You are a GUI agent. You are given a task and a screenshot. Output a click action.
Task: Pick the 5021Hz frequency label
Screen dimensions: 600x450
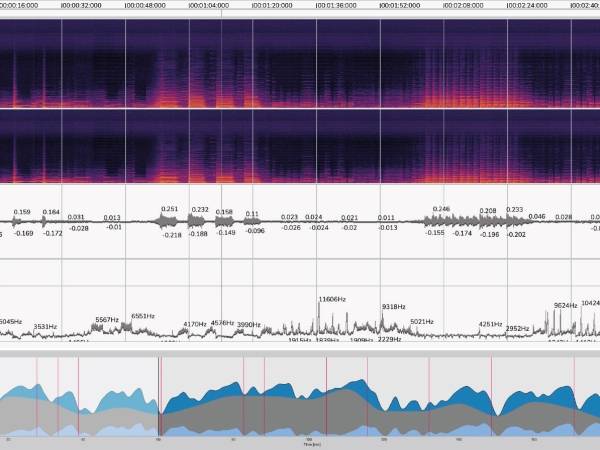pos(422,321)
